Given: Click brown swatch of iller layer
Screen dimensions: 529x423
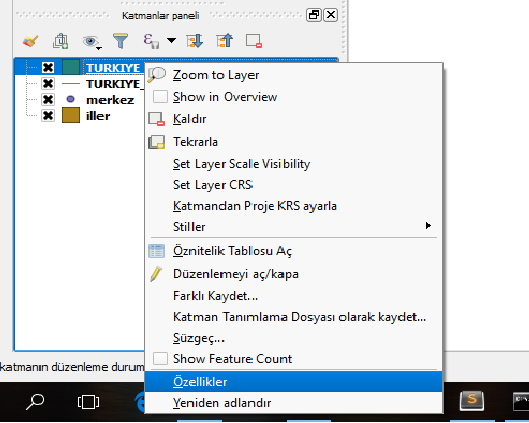Looking at the screenshot, I should (x=71, y=115).
